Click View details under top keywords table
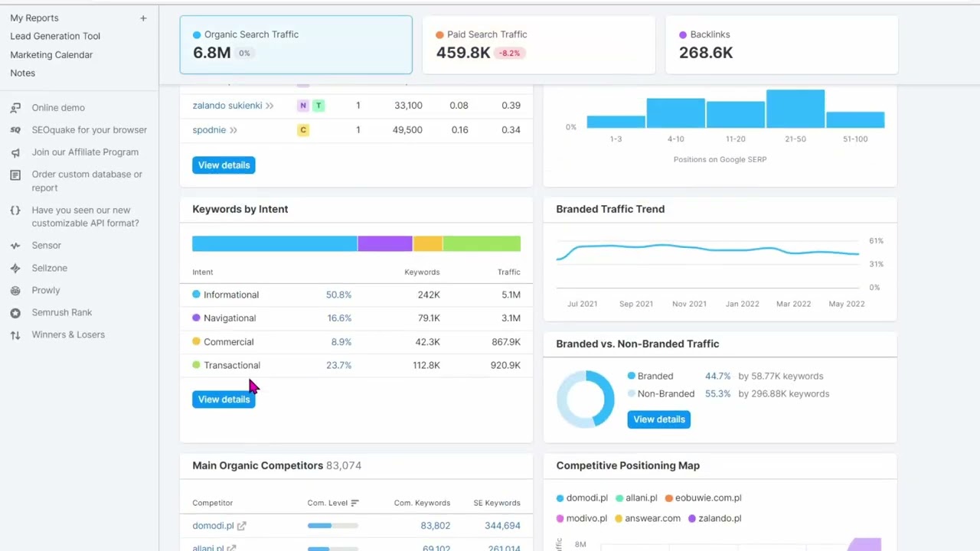The width and height of the screenshot is (980, 551). [x=224, y=165]
